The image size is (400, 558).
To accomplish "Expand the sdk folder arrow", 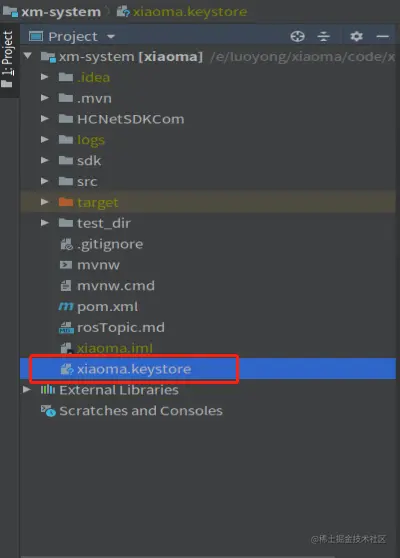I will tap(44, 160).
